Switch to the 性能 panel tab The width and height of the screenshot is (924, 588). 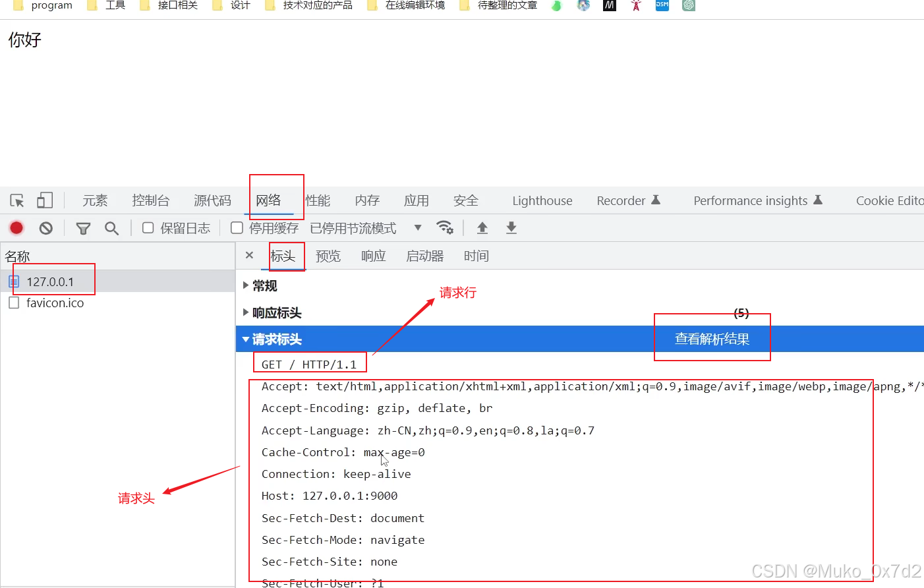click(x=318, y=200)
